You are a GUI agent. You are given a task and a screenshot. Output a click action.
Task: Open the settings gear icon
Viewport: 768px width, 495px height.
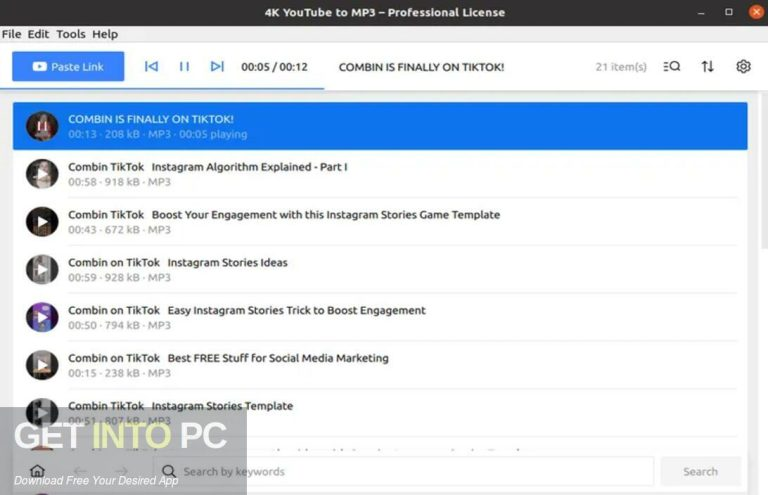tap(743, 67)
